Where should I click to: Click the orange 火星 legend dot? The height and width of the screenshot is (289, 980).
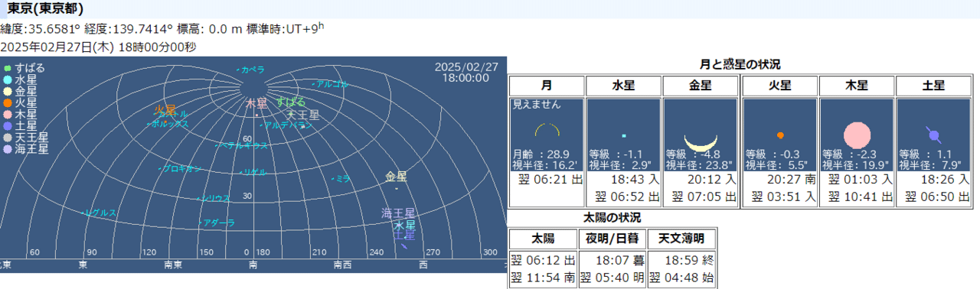[8, 102]
